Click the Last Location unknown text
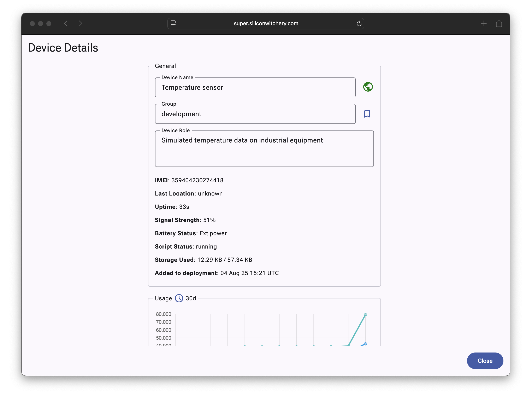The image size is (532, 396). (189, 194)
